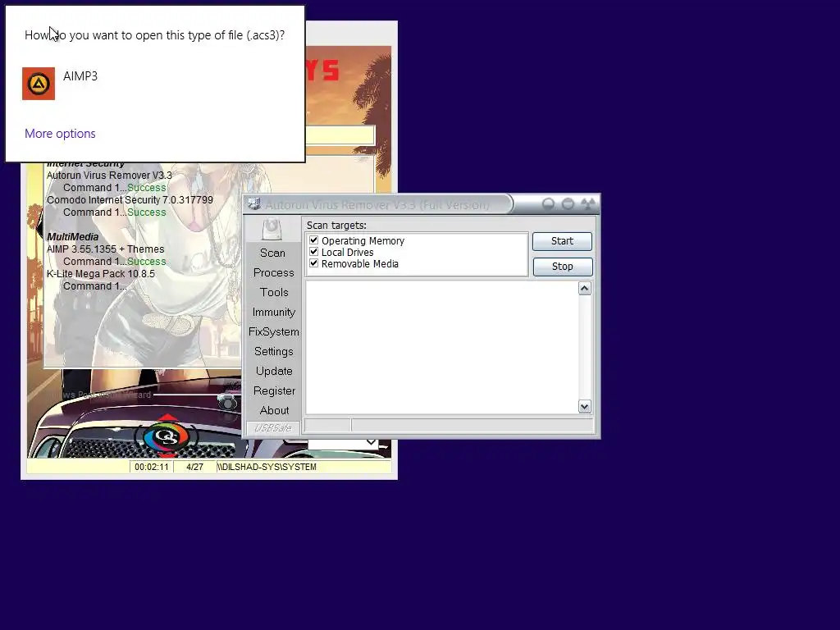Choose AIMP3 to open .acs3 files
The image size is (840, 630).
(80, 76)
